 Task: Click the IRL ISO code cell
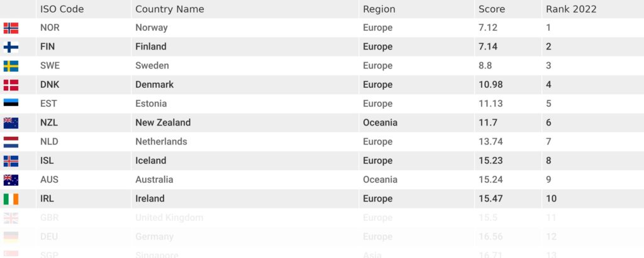click(x=84, y=198)
